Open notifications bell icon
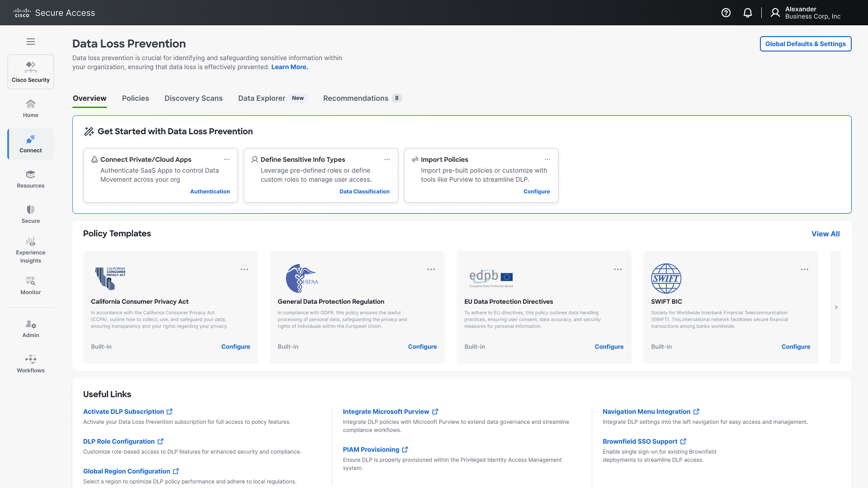The image size is (868, 488). pos(748,13)
